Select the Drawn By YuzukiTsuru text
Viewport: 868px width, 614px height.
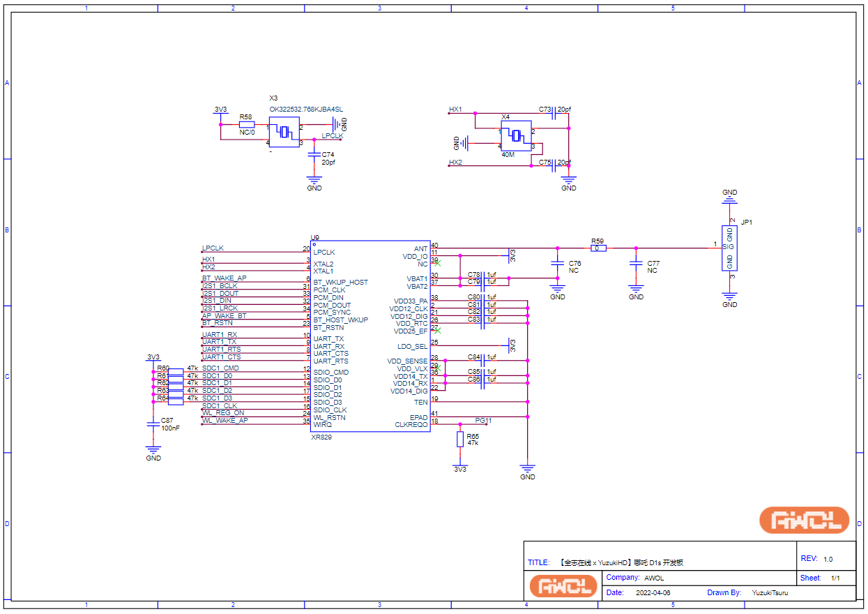770,593
